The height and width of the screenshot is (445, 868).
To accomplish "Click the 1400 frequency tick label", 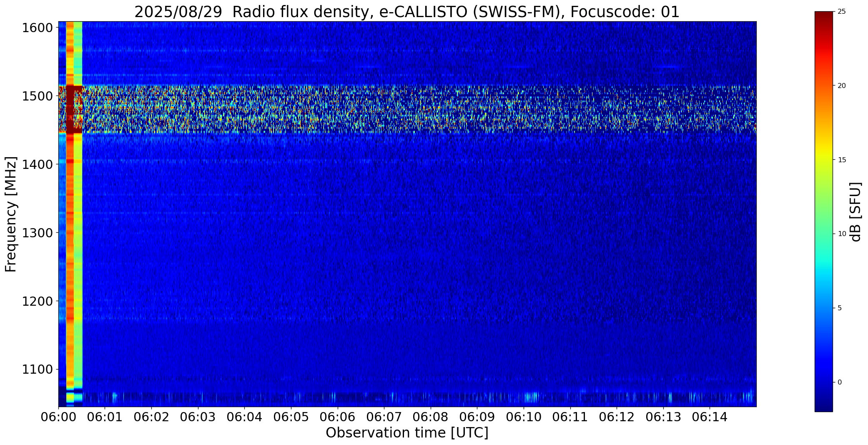I will tap(38, 165).
